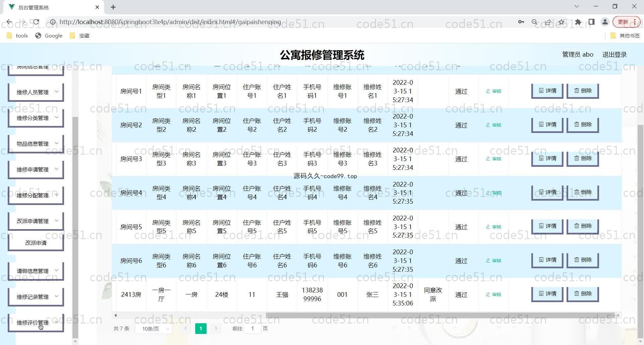Click the next page arrow
The image size is (644, 345).
click(x=216, y=329)
